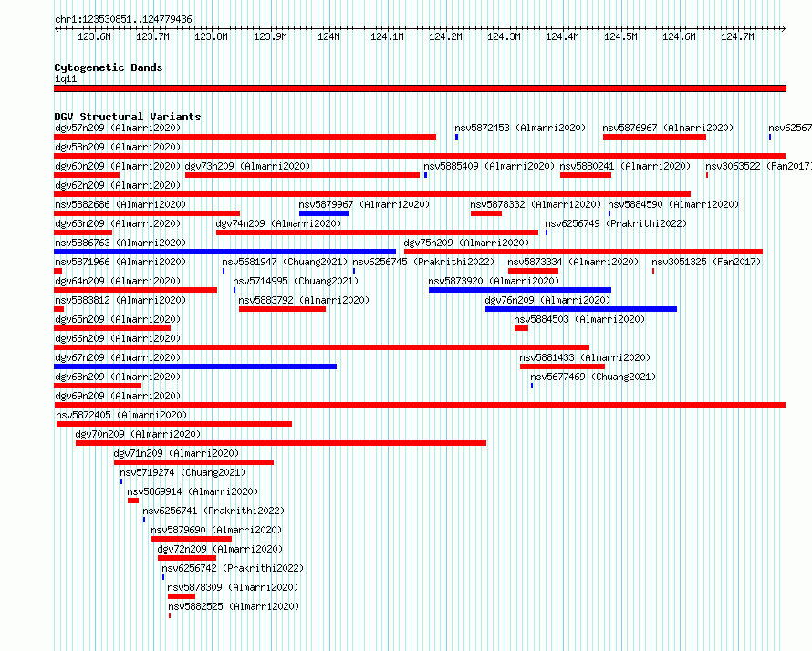The height and width of the screenshot is (651, 812).
Task: Open nsv5878332 (Almarri2020) label
Action: pos(536,204)
